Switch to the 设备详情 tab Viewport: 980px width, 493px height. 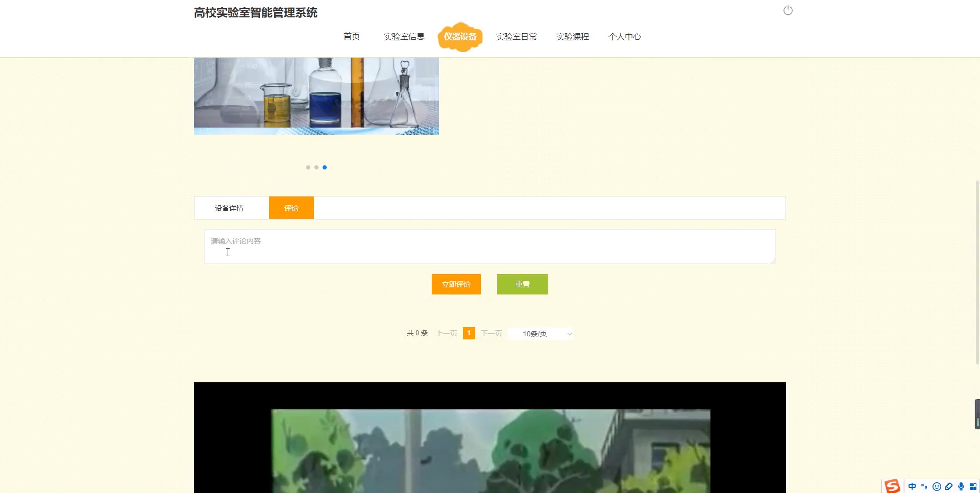(x=229, y=208)
